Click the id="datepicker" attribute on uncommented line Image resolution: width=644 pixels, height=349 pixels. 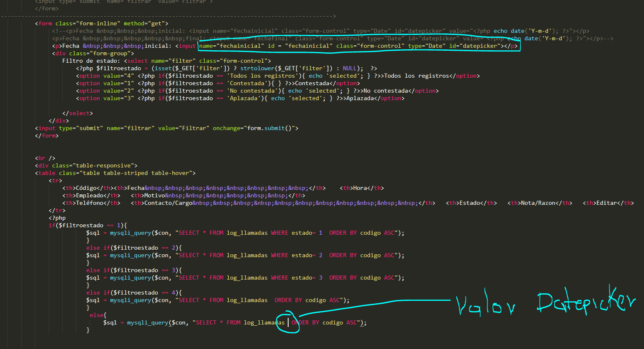tap(475, 46)
